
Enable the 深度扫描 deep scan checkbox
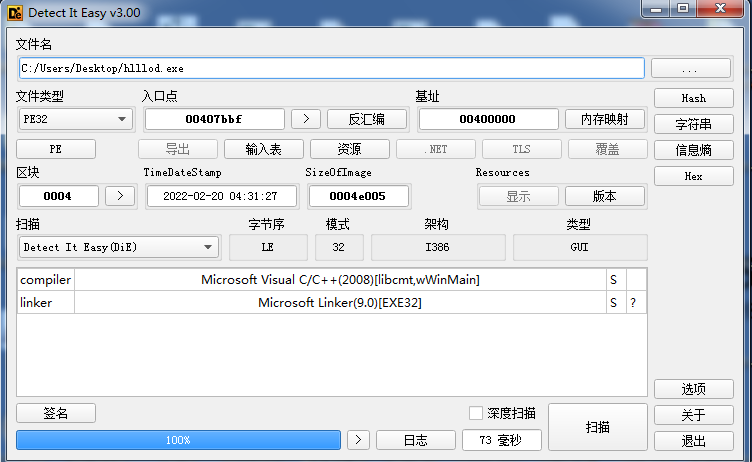coord(476,413)
